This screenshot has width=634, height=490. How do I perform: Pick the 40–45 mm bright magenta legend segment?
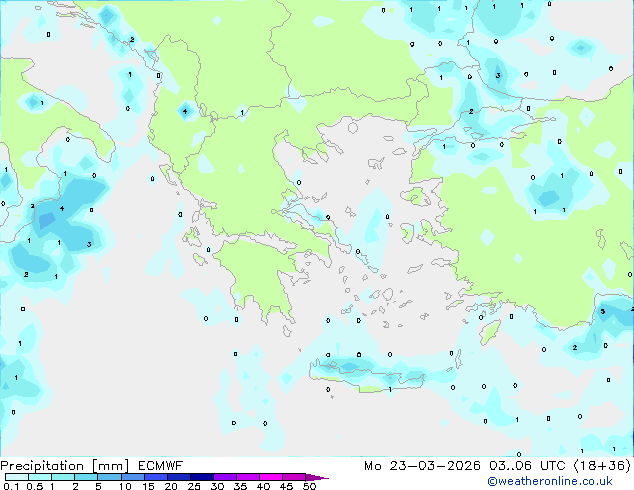[x=271, y=477]
